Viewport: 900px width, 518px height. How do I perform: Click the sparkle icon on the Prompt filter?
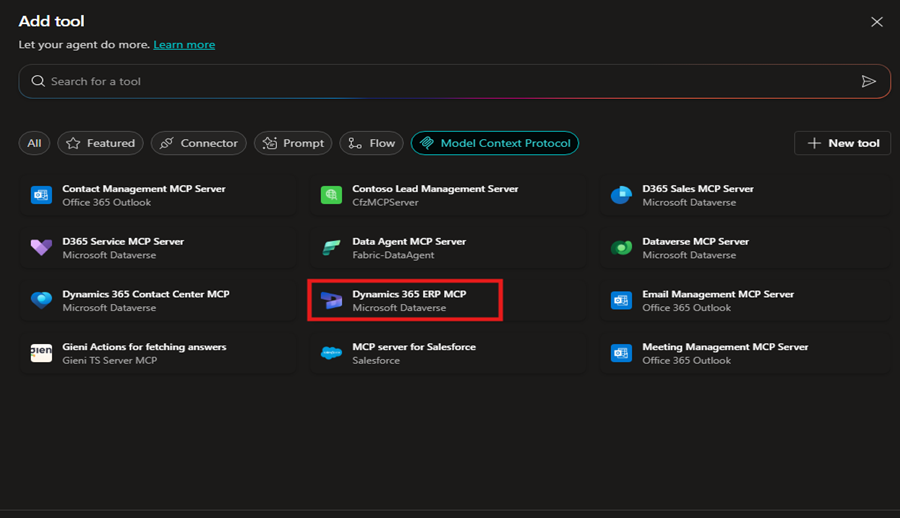270,143
